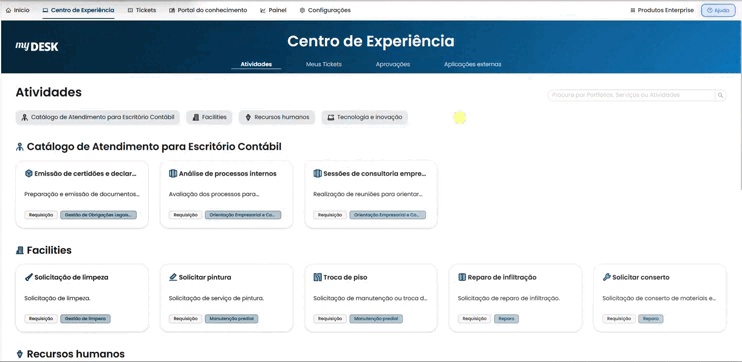Filter by Tecnologia e inovação chip
Viewport: 742px width, 362px height.
[x=364, y=117]
